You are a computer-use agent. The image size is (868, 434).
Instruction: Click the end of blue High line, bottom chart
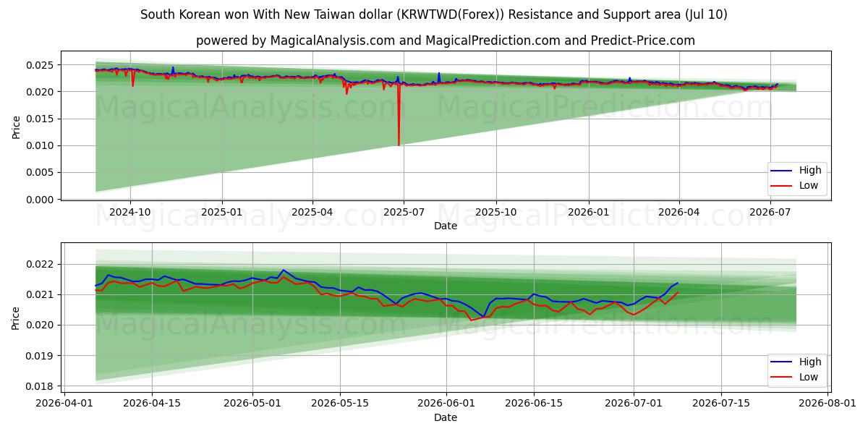pos(677,283)
